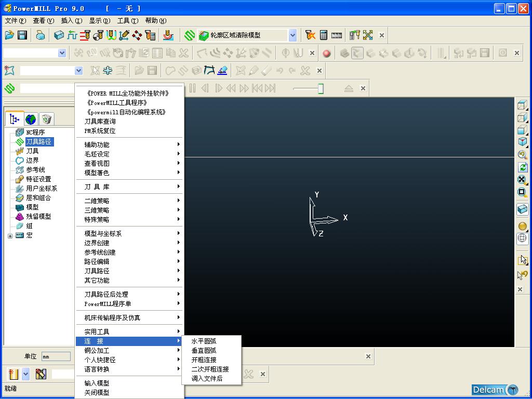The height and width of the screenshot is (399, 532).
Task: Open the 插入(I) menu
Action: (x=72, y=21)
